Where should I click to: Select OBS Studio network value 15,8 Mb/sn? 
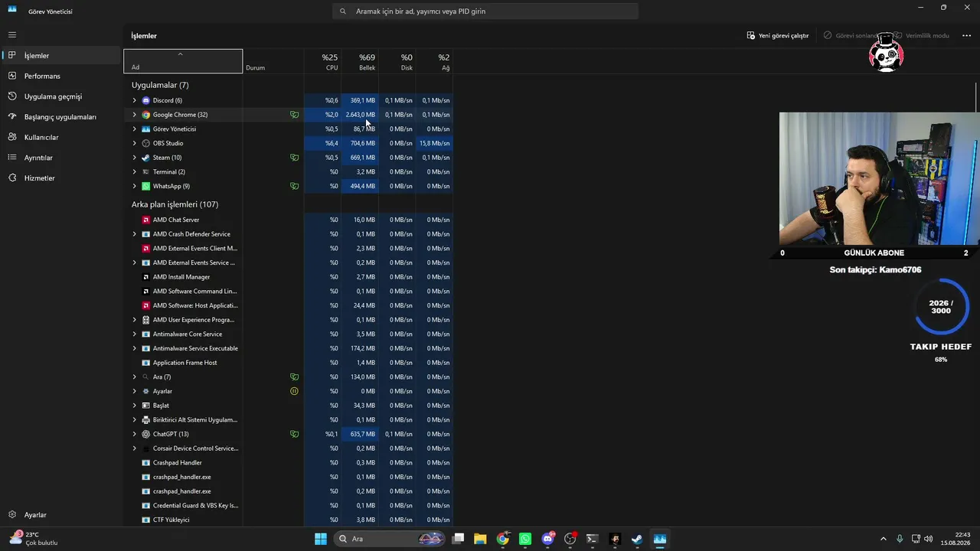(x=435, y=143)
